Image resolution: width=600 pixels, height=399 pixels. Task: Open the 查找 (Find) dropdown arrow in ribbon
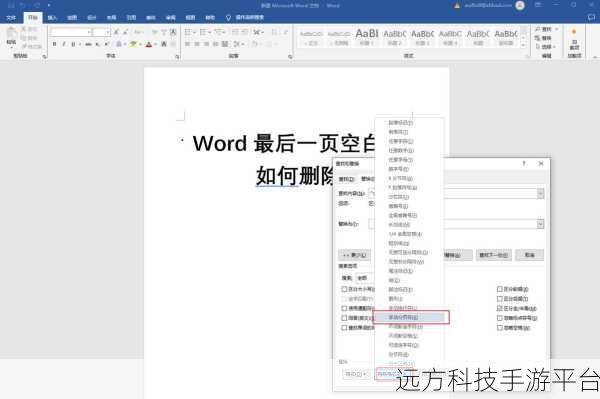(x=556, y=29)
